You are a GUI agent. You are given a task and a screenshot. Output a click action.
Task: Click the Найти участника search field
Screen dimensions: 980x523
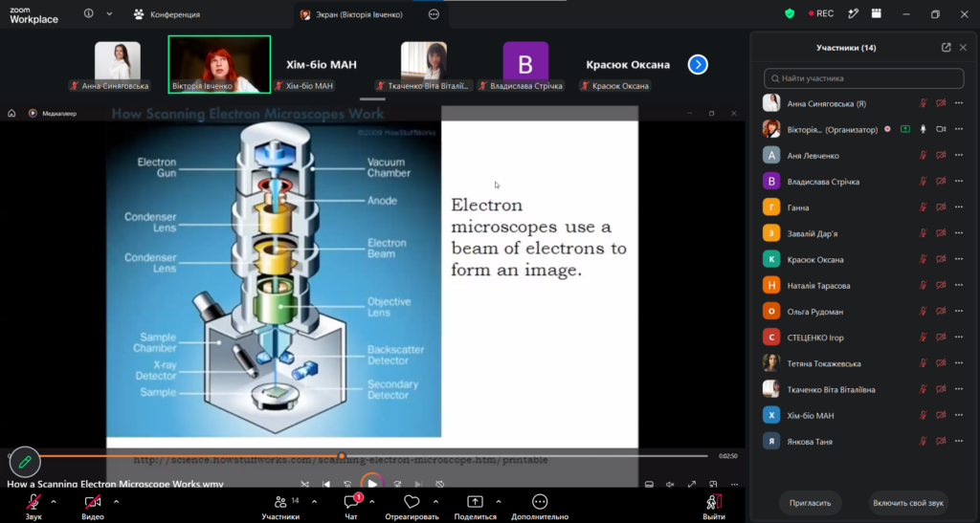coord(864,78)
